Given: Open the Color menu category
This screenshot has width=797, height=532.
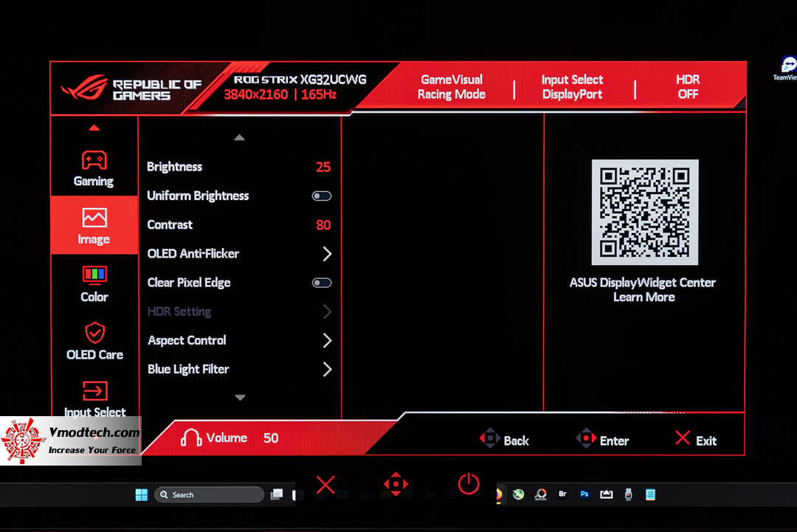Looking at the screenshot, I should 94,283.
